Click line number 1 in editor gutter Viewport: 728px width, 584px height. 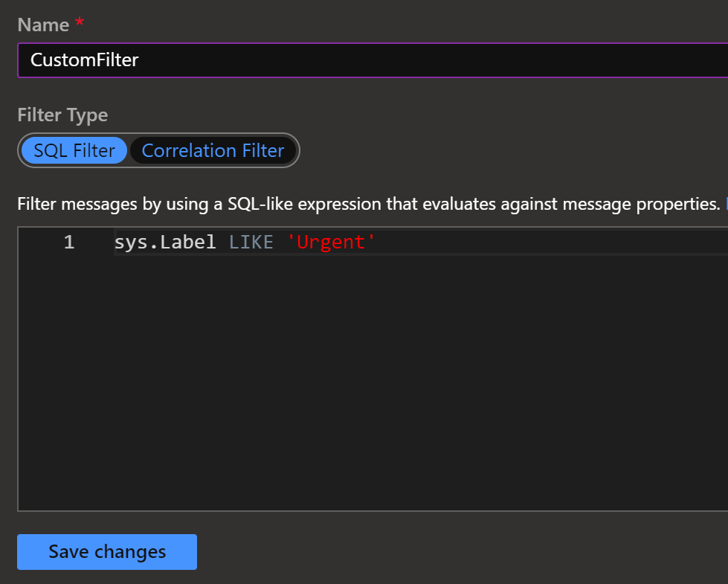pyautogui.click(x=69, y=242)
